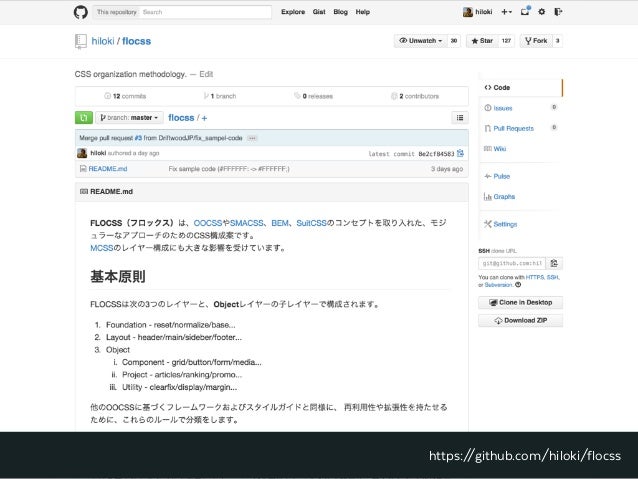Create a new file with the plus
Screen dimensions: 638x479
click(204, 118)
